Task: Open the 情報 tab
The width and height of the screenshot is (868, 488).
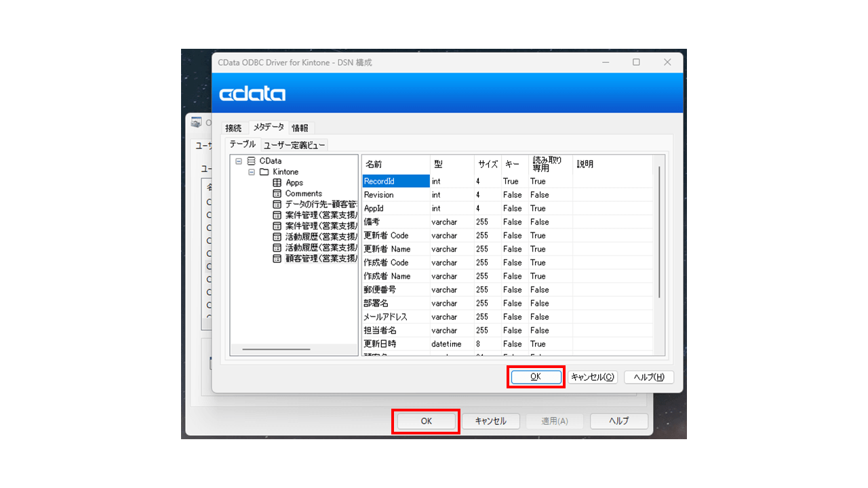Action: coord(300,128)
